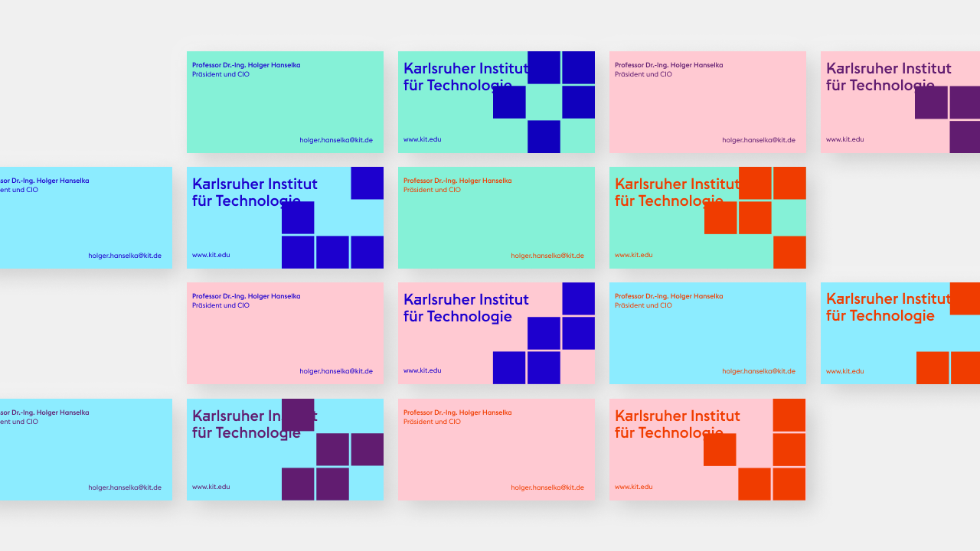980x551 pixels.
Task: Click orange 'Präsident und CIO' on pink card
Action: tap(432, 422)
